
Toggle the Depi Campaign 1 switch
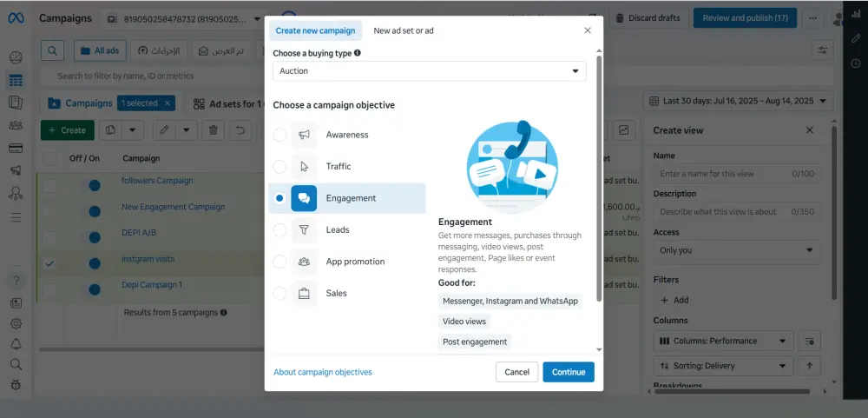click(89, 289)
